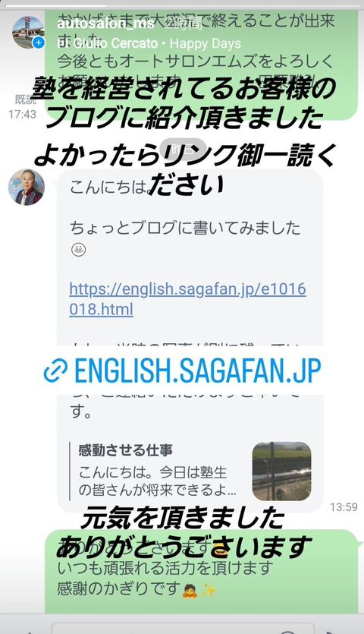The width and height of the screenshot is (364, 634).
Task: Tap the green bubble with 感謝のかぎりです
Action: [x=201, y=571]
